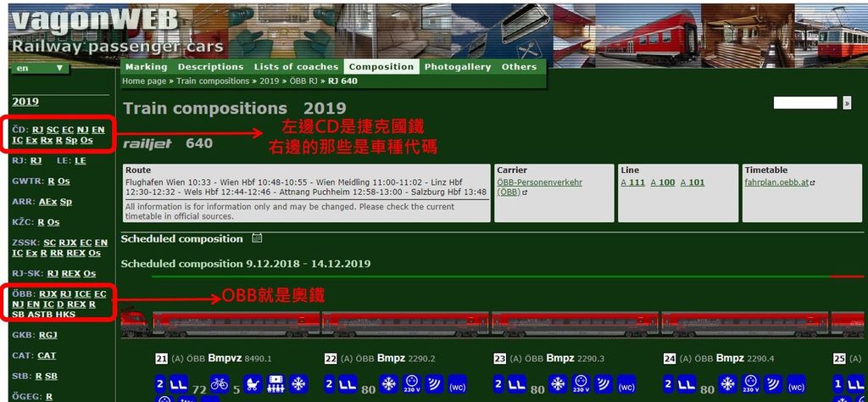Image resolution: width=868 pixels, height=402 pixels.
Task: Open the Descriptions menu tab
Action: (x=210, y=66)
